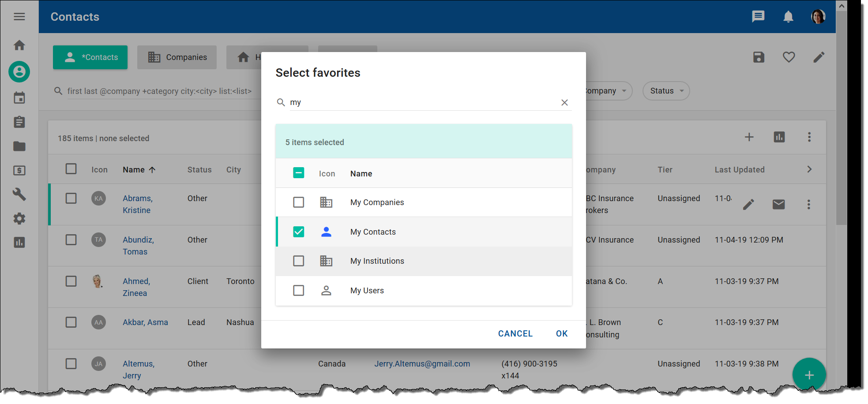Open the notifications bell
This screenshot has width=868, height=404.
(788, 17)
